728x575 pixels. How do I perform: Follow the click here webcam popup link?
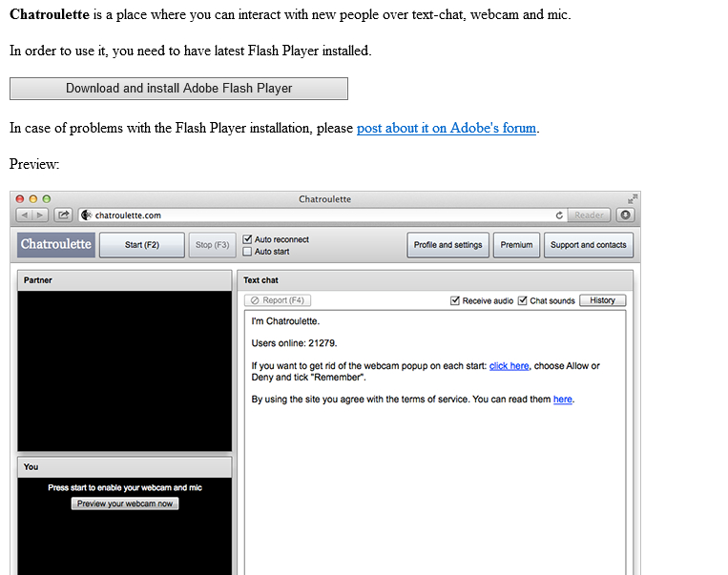[509, 366]
